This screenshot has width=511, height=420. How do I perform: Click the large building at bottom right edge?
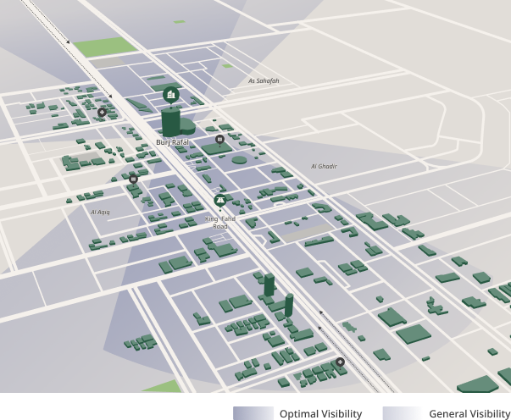click(479, 386)
